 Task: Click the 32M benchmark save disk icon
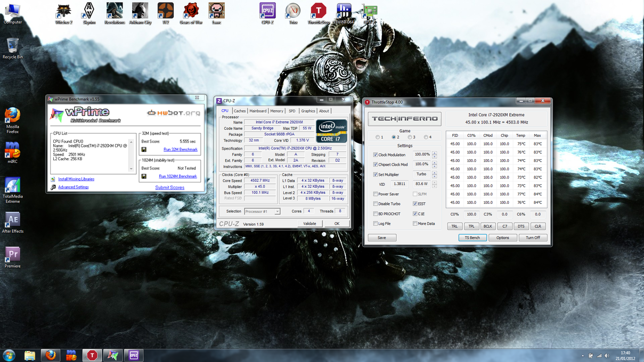pyautogui.click(x=144, y=150)
